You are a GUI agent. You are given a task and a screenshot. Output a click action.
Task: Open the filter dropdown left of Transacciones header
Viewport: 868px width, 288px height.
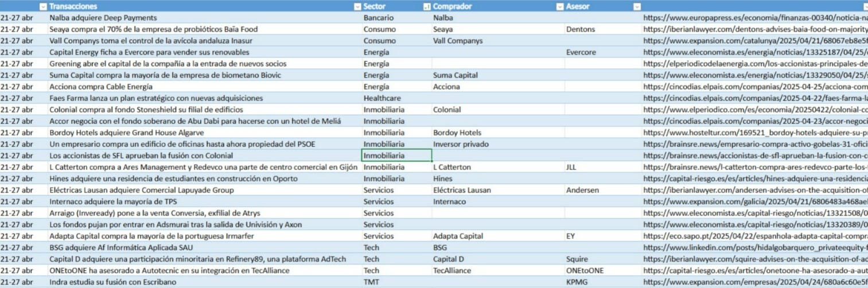click(43, 6)
